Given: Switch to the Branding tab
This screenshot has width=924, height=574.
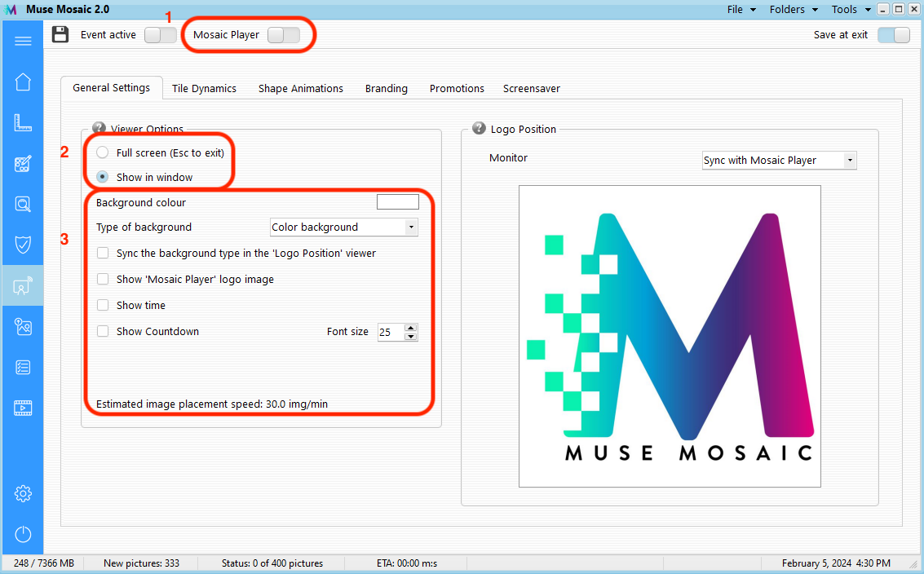Looking at the screenshot, I should (x=386, y=88).
